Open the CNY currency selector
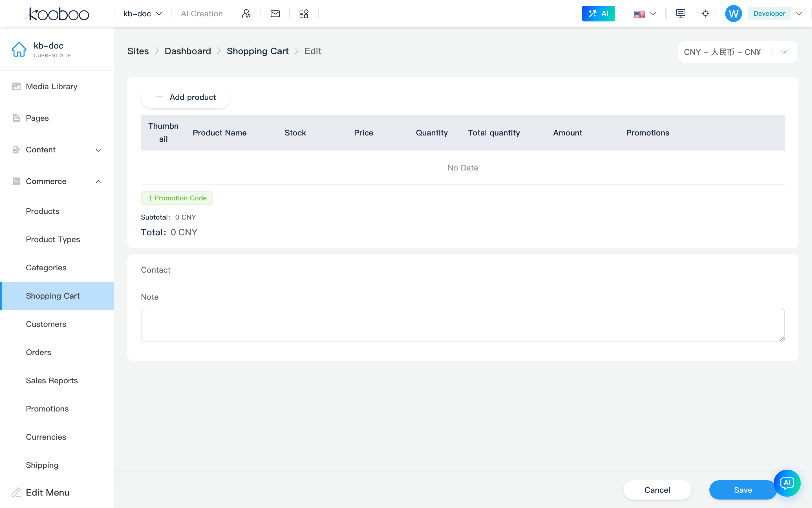This screenshot has width=812, height=508. [738, 52]
